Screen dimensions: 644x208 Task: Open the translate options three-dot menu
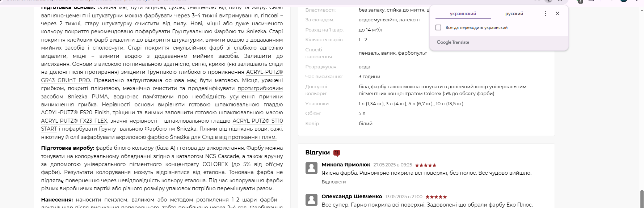[545, 13]
